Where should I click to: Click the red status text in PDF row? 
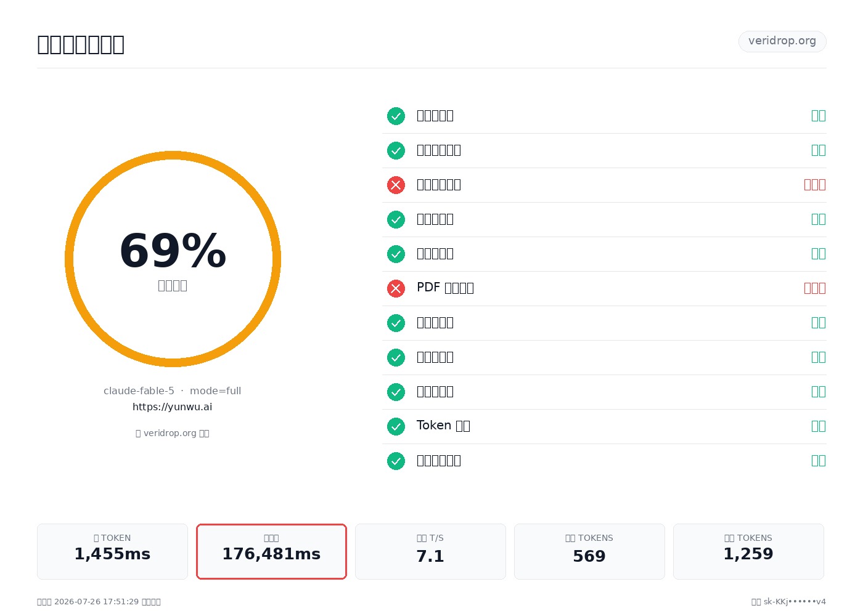pyautogui.click(x=815, y=288)
